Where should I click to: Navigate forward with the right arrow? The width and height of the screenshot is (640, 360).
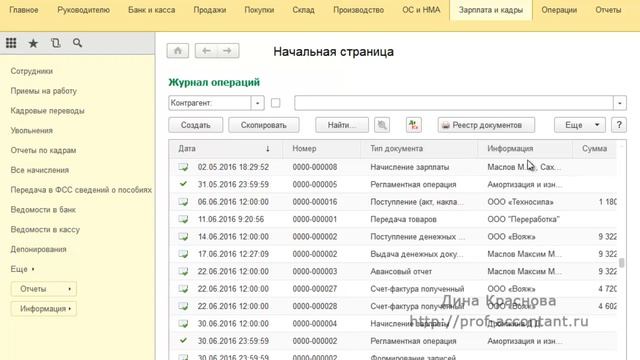point(228,51)
